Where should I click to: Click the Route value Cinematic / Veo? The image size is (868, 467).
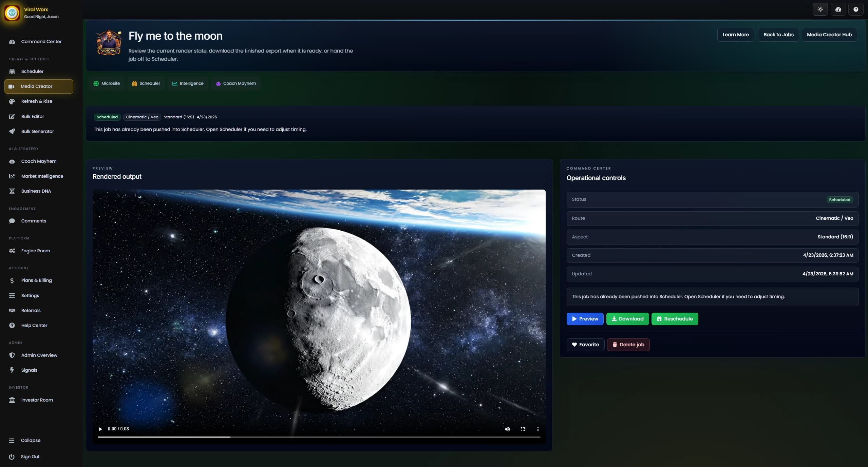click(834, 218)
